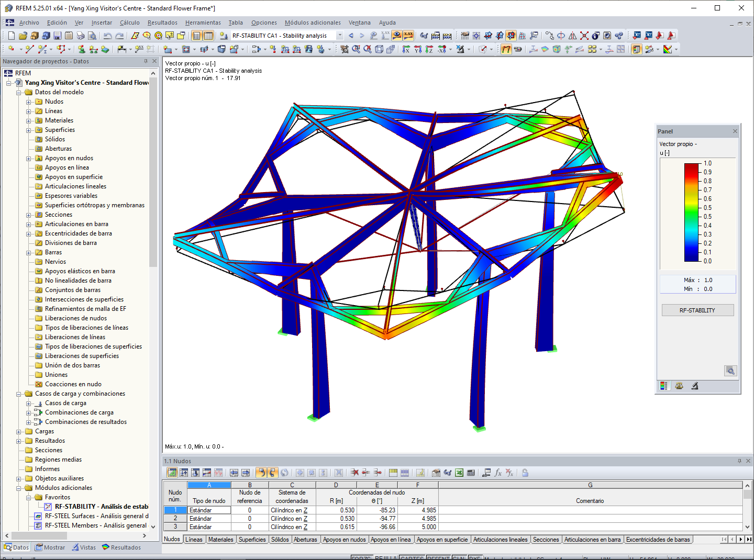Toggle the rendering display mode
Image resolution: width=754 pixels, height=560 pixels.
[x=396, y=35]
